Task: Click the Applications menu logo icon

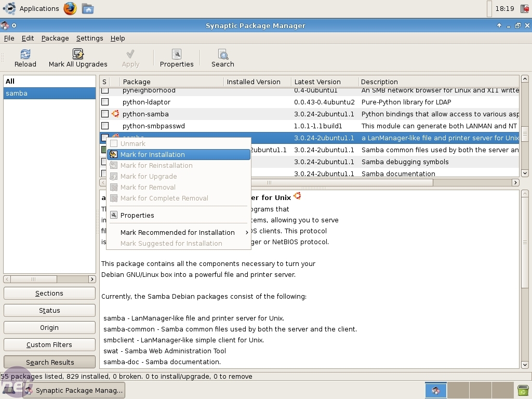Action: point(9,8)
